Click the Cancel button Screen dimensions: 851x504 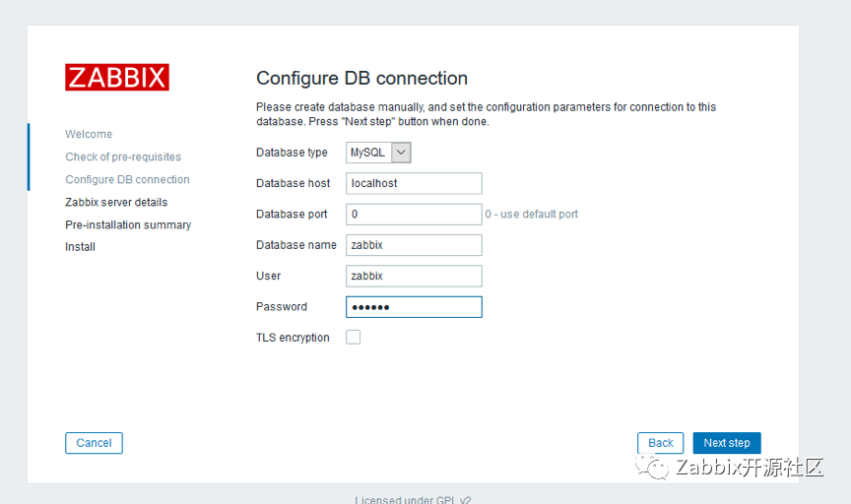tap(94, 443)
